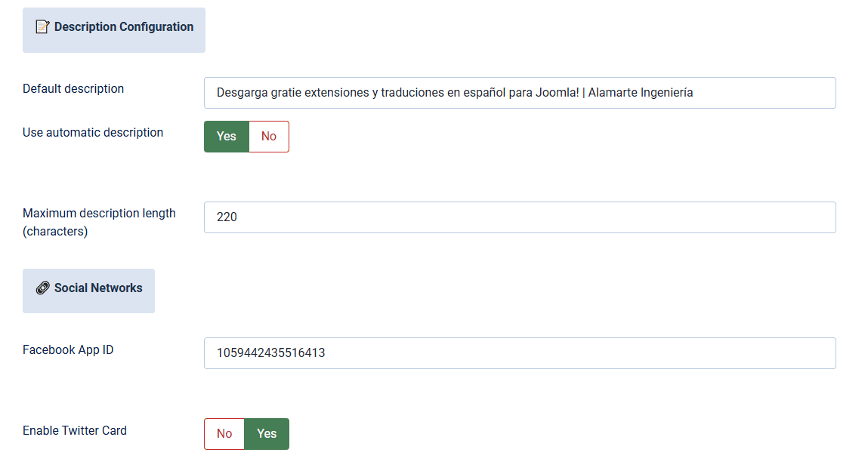Select the Social Networks heading text

(x=98, y=288)
